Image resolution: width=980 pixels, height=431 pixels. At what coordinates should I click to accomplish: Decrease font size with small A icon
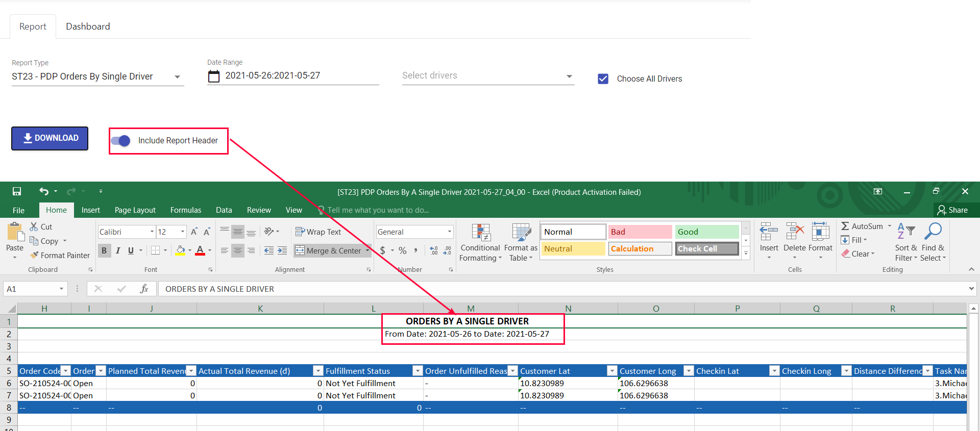pos(207,232)
